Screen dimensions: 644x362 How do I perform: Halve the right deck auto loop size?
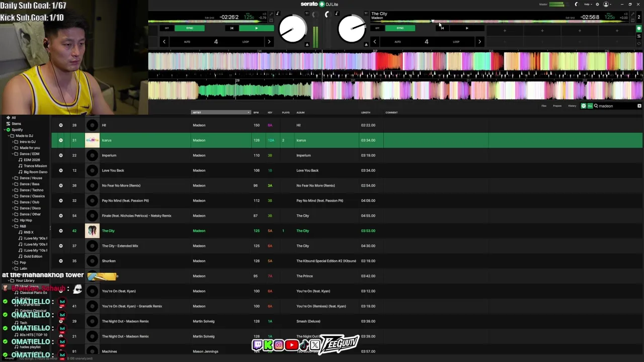(374, 42)
